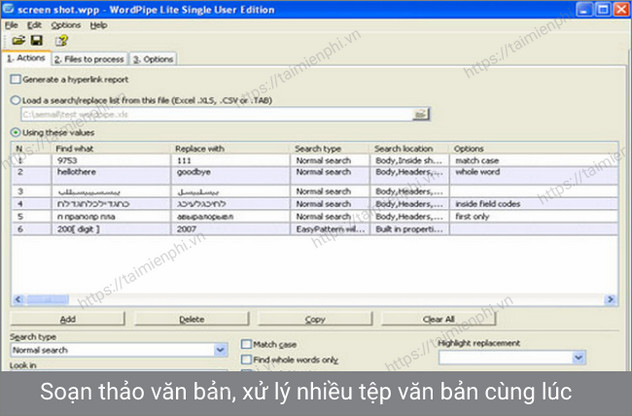This screenshot has width=632, height=416.
Task: Click the horizontal scrollbar left arrow
Action: pyautogui.click(x=18, y=299)
